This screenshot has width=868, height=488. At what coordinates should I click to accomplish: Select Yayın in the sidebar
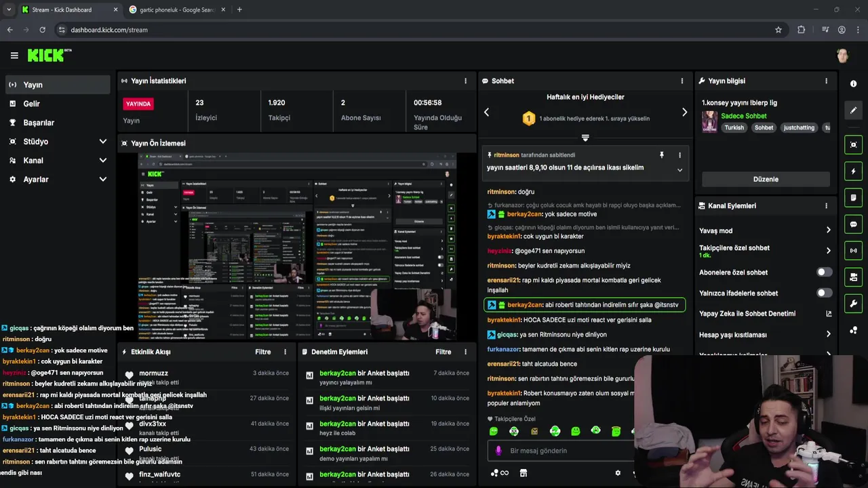point(58,85)
